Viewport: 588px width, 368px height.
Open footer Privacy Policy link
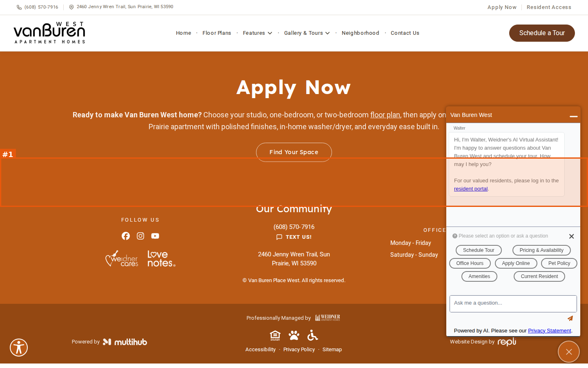tap(299, 350)
